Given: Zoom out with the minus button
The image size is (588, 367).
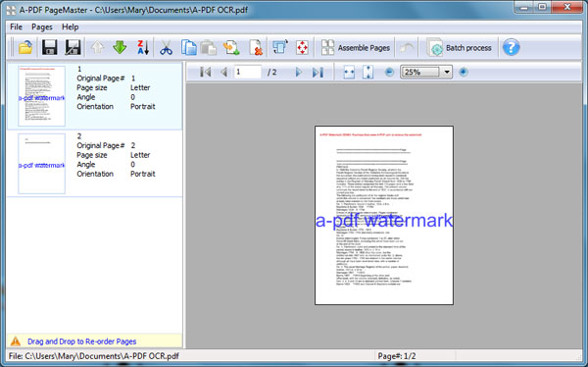Looking at the screenshot, I should 390,72.
